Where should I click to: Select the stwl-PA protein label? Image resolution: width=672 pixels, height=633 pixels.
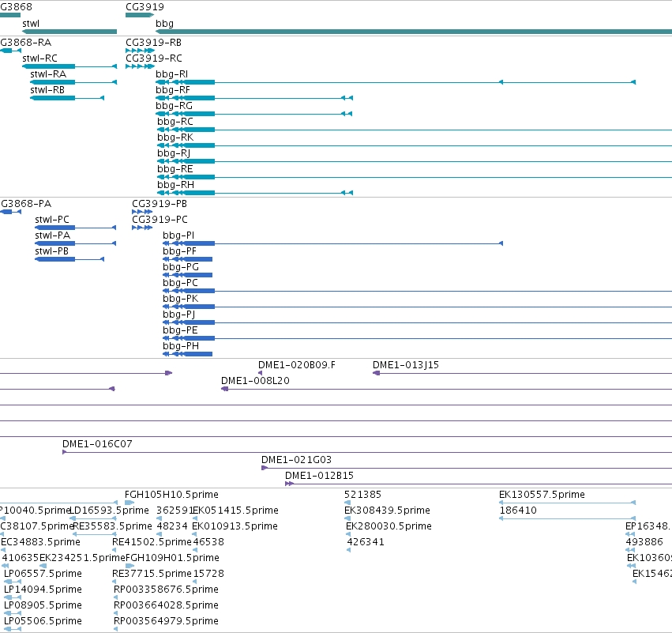pyautogui.click(x=52, y=235)
